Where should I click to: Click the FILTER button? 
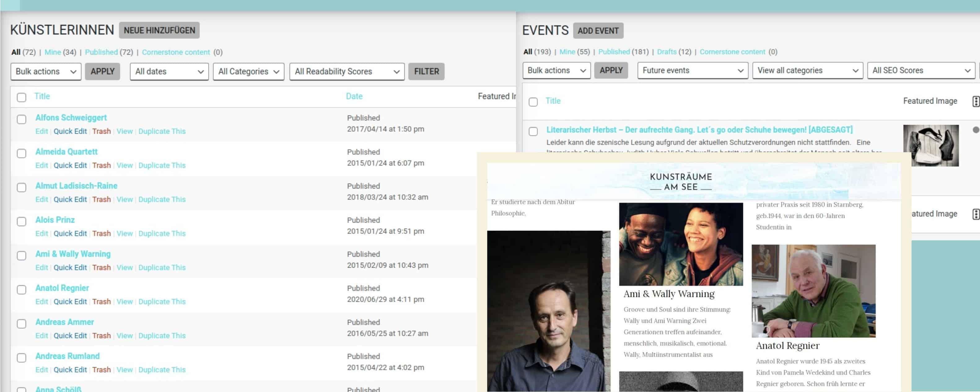tap(426, 71)
